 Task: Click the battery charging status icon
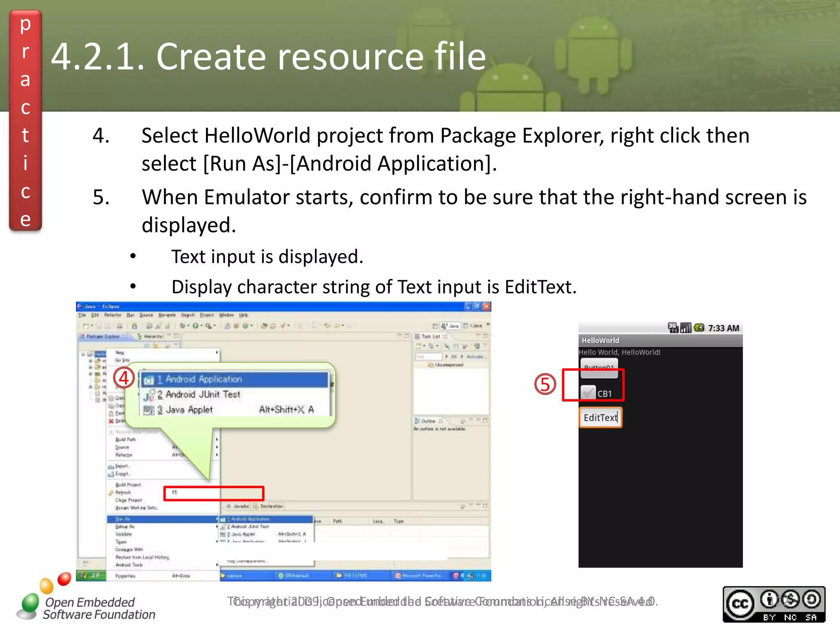699,328
